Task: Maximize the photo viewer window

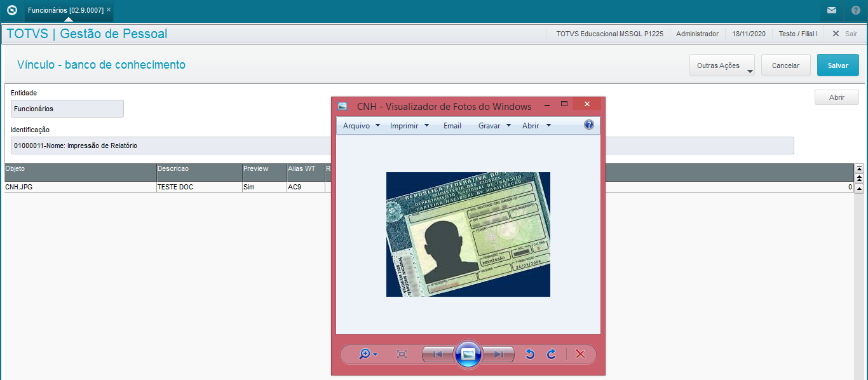Action: (x=564, y=104)
